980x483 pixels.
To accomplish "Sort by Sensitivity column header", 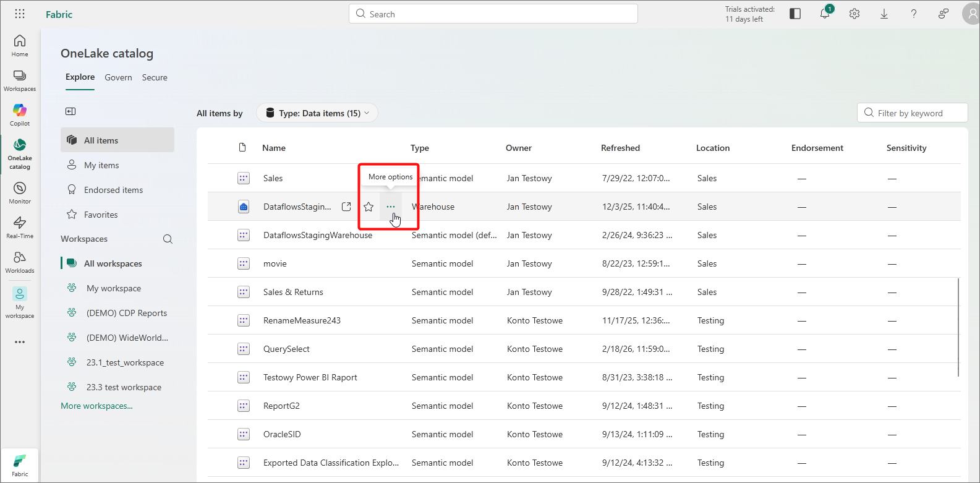I will coord(906,148).
